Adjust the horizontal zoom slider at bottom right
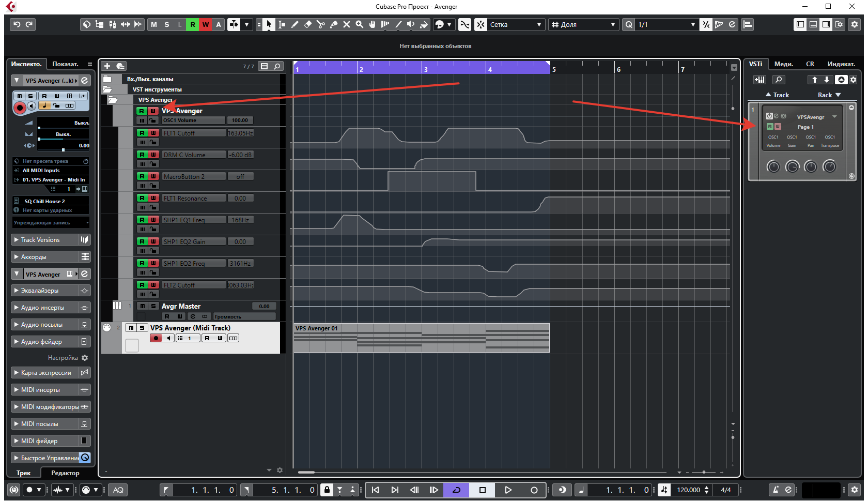868x501 pixels. (704, 472)
